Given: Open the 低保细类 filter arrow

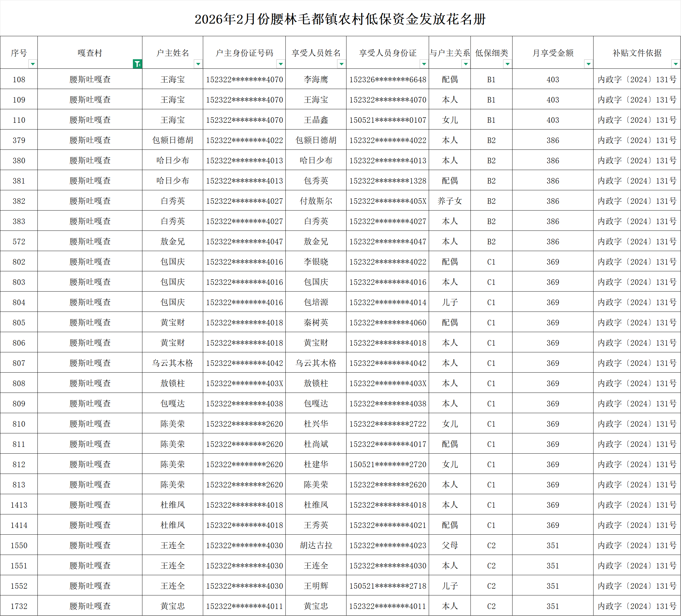Looking at the screenshot, I should coord(507,64).
